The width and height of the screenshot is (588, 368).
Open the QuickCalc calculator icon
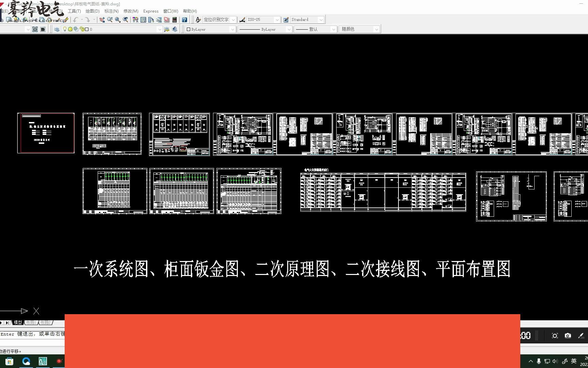click(x=175, y=20)
